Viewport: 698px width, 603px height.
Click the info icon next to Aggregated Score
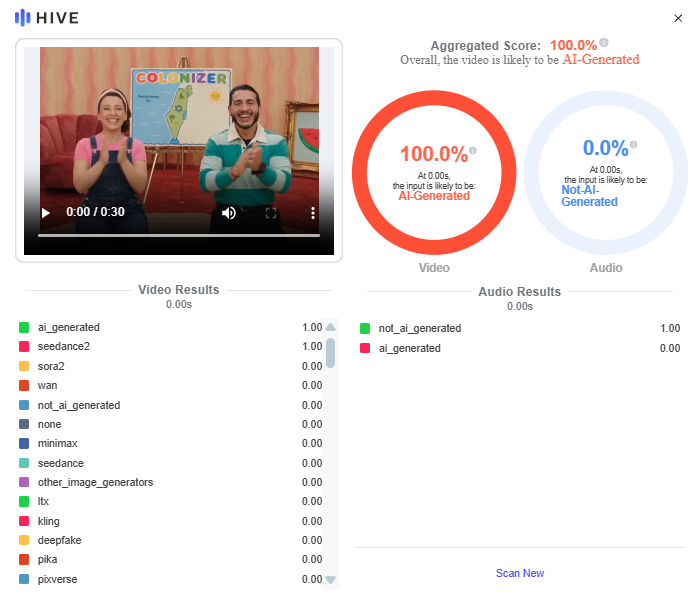[x=604, y=42]
